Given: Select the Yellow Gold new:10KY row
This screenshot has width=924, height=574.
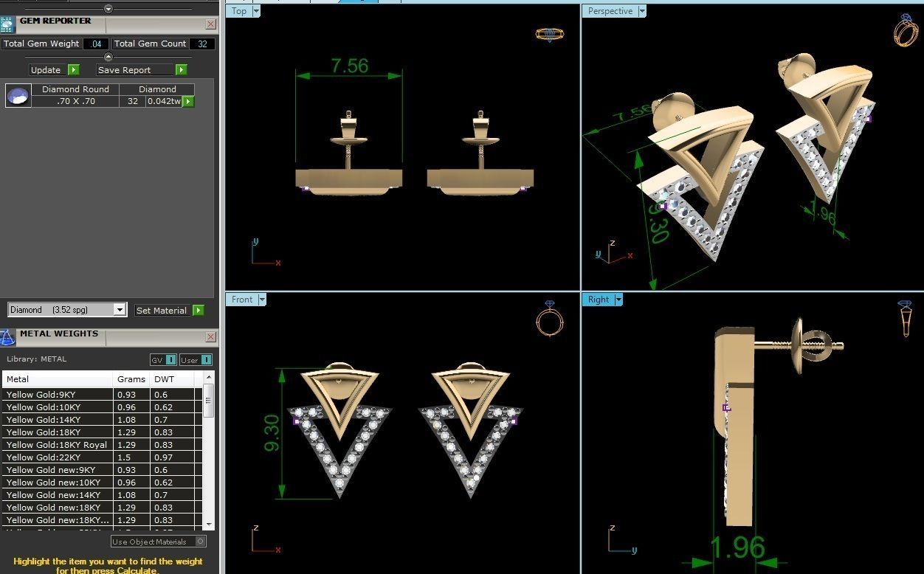Looking at the screenshot, I should 103,483.
